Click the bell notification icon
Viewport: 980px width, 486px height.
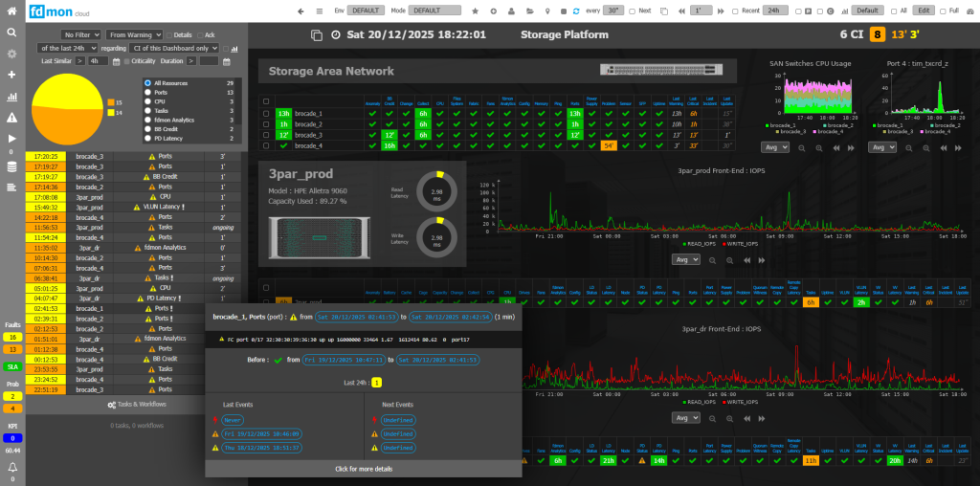click(x=11, y=467)
